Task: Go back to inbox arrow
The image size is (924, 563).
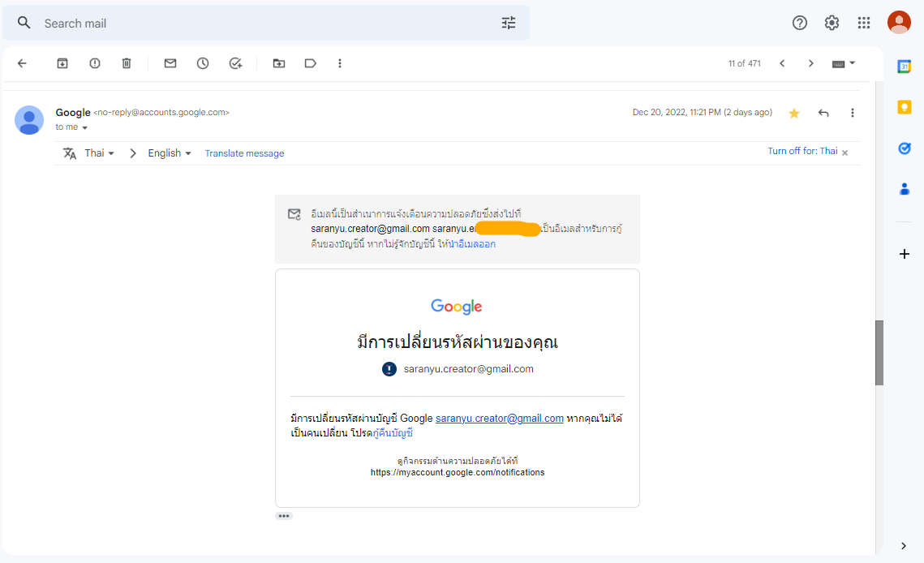Action: [x=23, y=63]
